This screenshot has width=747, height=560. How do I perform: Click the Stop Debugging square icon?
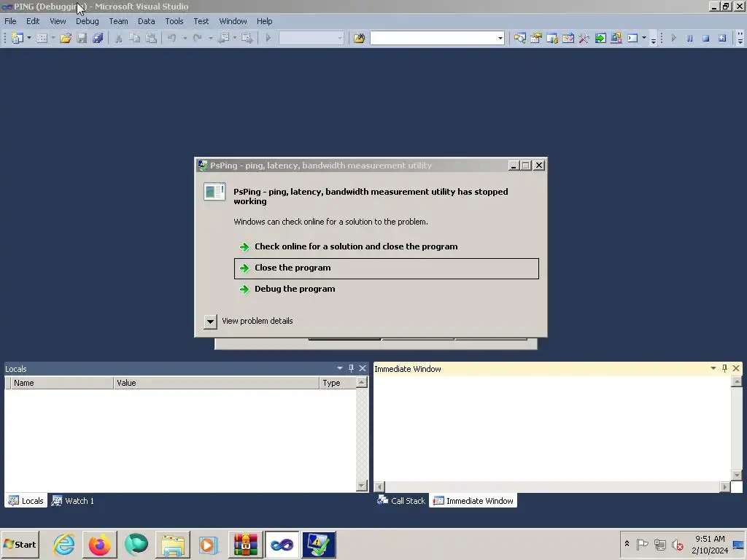click(x=706, y=38)
